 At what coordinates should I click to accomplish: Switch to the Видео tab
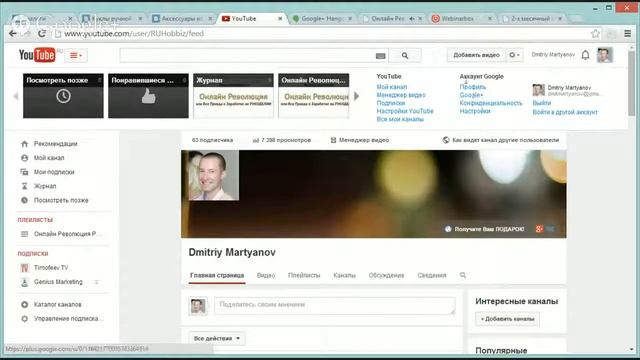(266, 276)
